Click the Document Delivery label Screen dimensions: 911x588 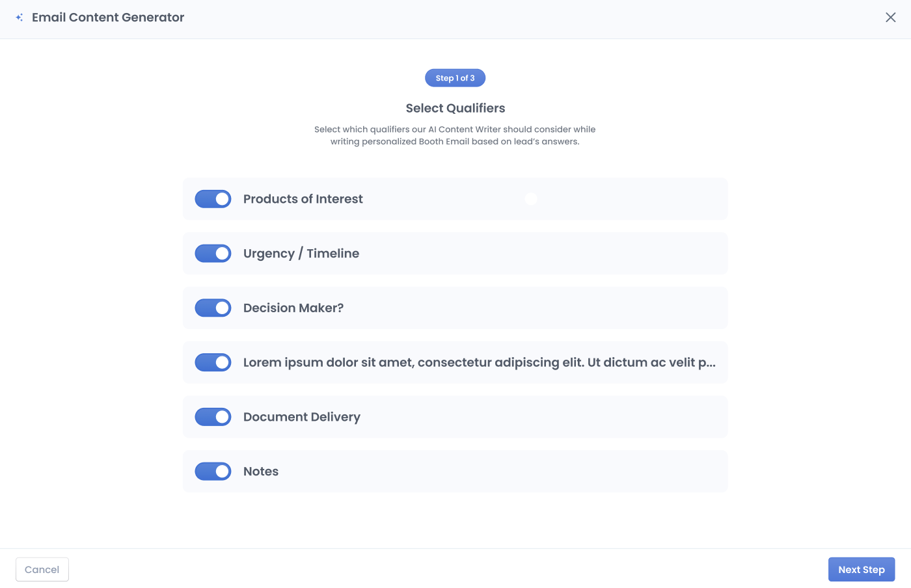pyautogui.click(x=302, y=417)
